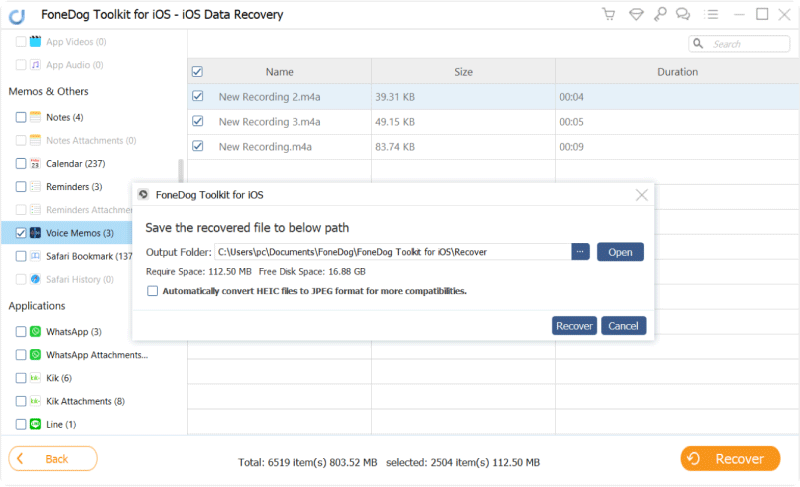
Task: Select the WhatsApp Attachments label
Action: [97, 355]
